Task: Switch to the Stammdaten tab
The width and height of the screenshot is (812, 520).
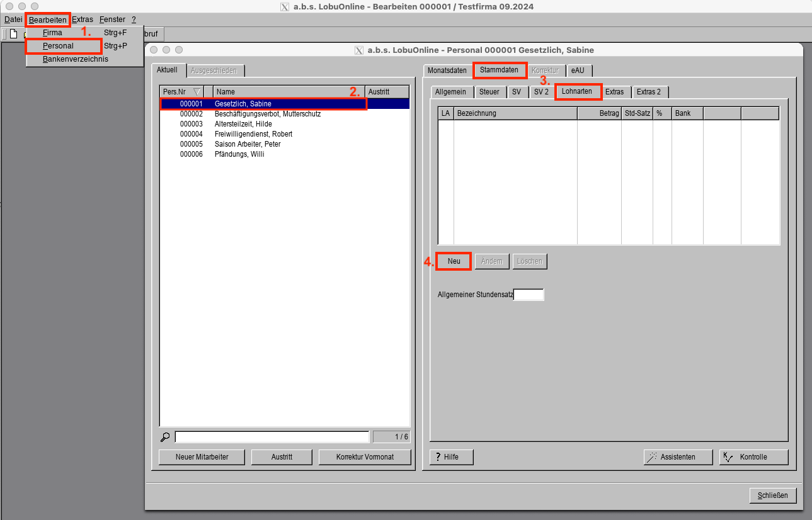Action: (499, 70)
